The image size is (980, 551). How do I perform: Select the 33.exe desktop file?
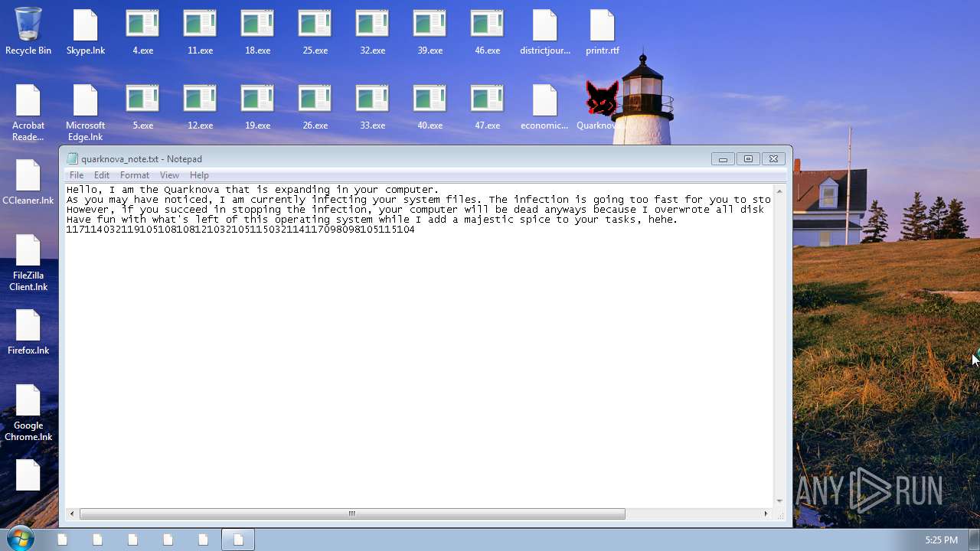click(x=372, y=107)
